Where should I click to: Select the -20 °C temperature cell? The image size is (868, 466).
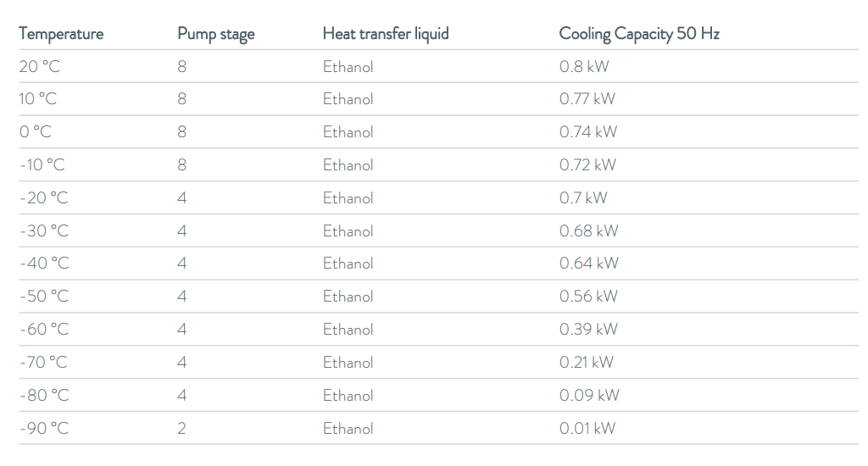[x=44, y=197]
